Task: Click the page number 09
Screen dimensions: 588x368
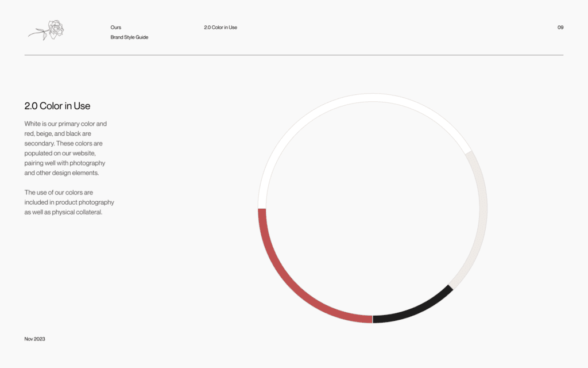Action: click(560, 28)
